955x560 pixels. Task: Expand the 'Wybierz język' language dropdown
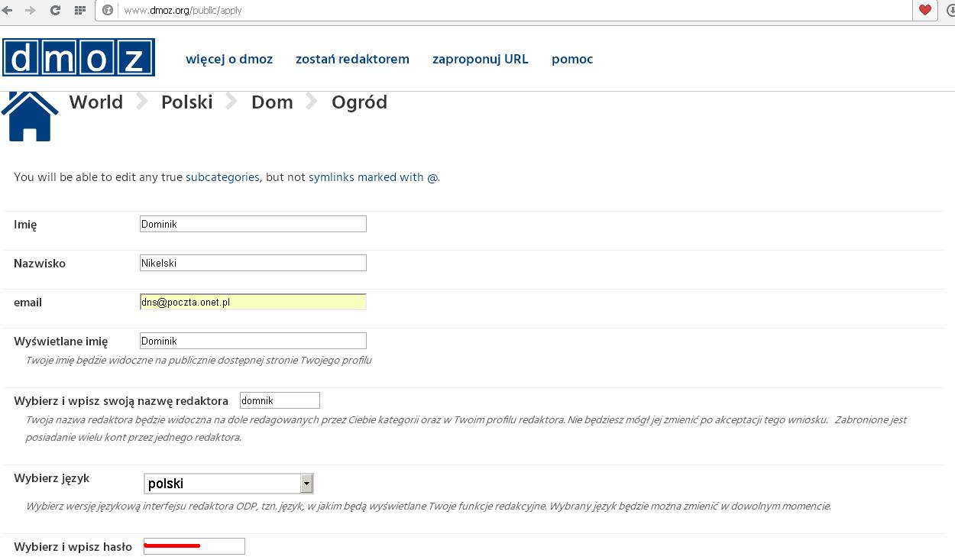(x=229, y=484)
